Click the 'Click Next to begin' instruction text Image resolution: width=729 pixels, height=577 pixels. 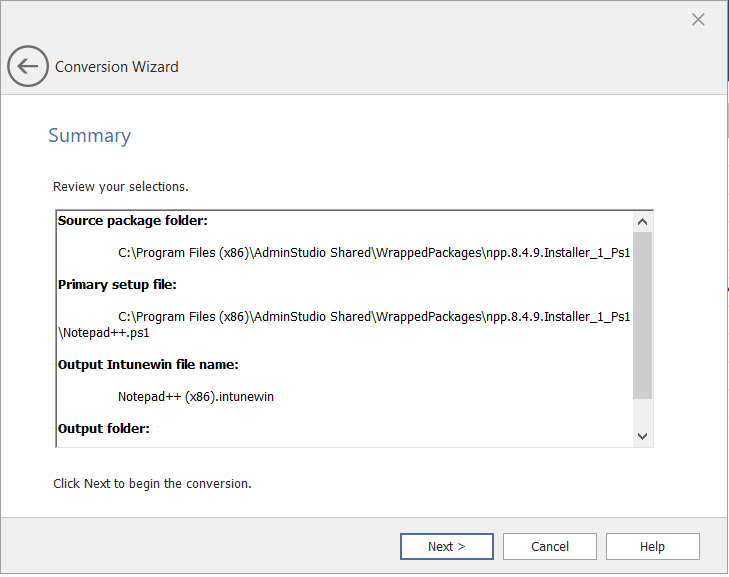click(x=152, y=483)
